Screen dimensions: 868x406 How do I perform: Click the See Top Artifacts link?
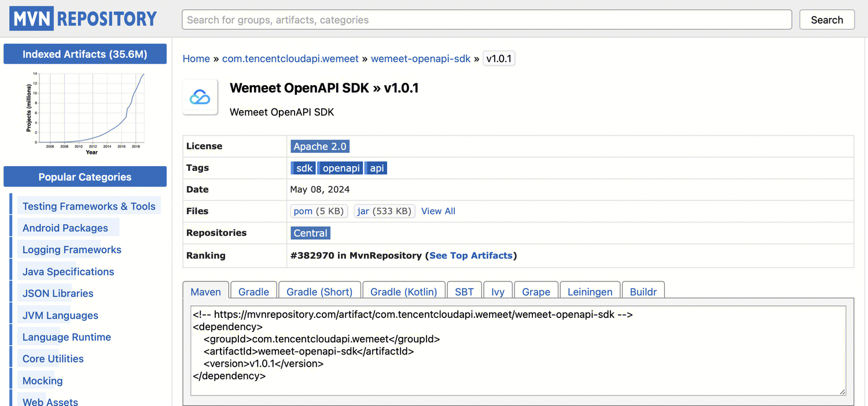[471, 255]
